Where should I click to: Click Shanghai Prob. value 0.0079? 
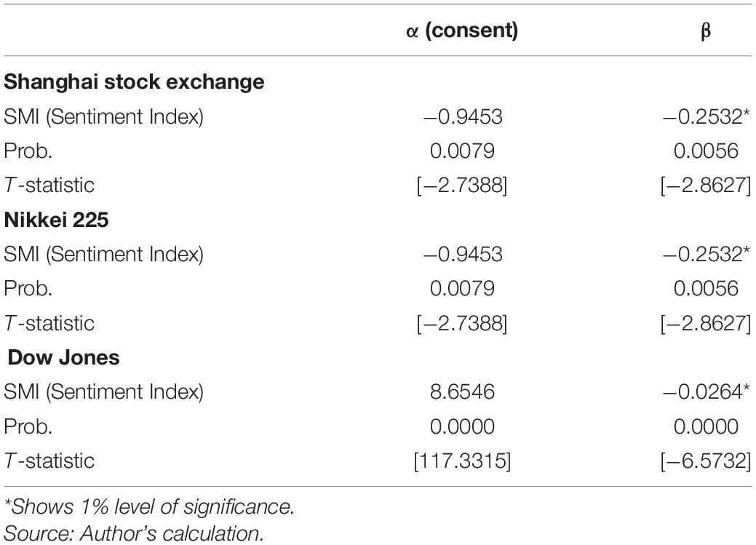(462, 151)
